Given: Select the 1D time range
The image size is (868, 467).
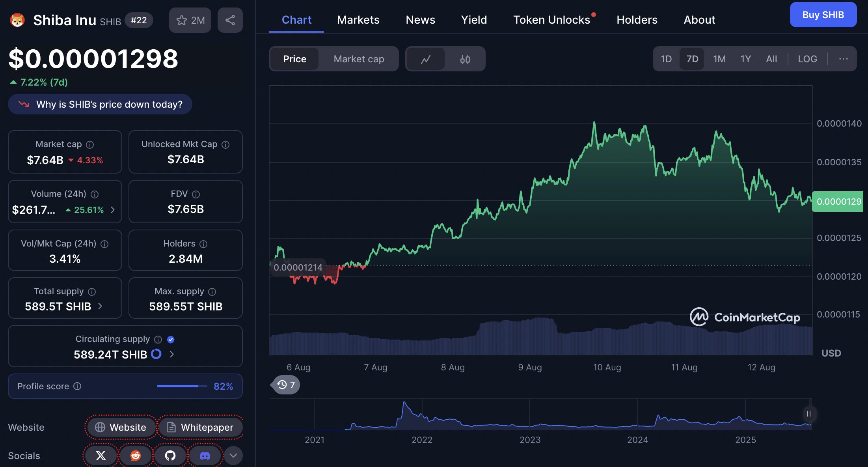Looking at the screenshot, I should point(666,59).
